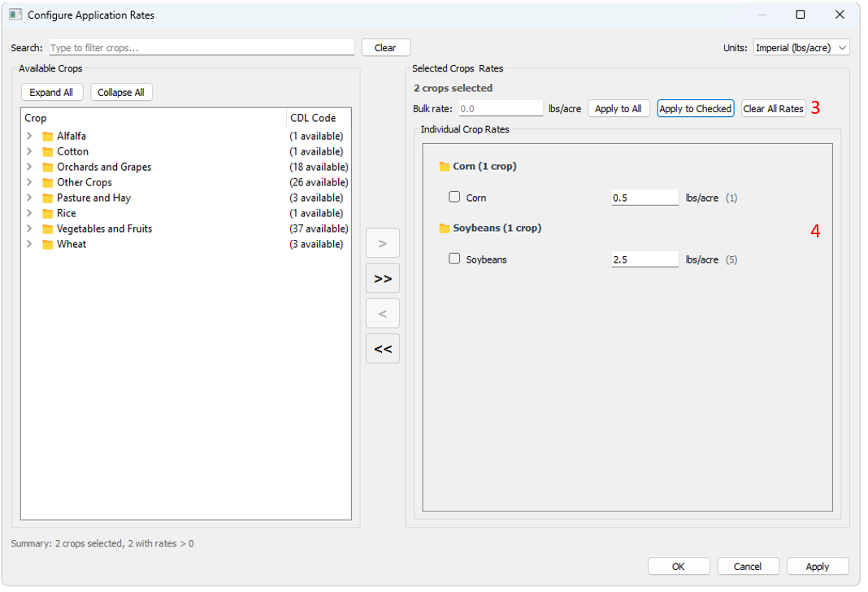Enable the Soybeans checkbox
Image resolution: width=868 pixels, height=592 pixels.
point(454,259)
